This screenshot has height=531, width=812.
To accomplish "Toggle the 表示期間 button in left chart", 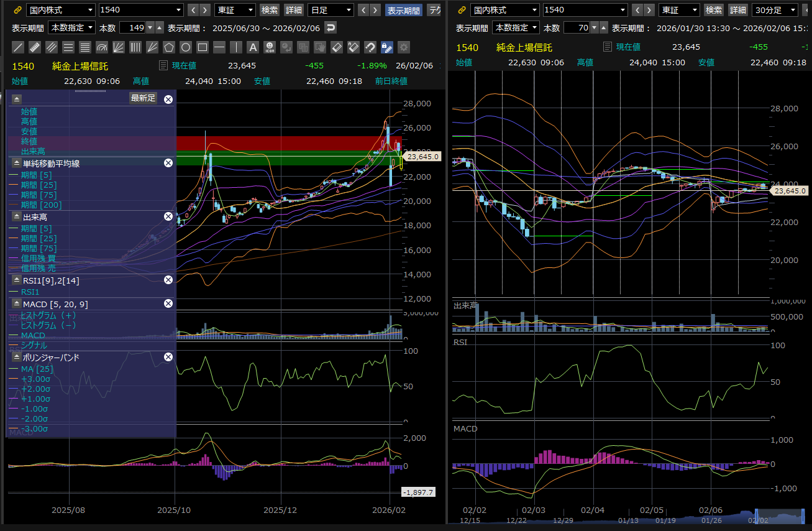I will pyautogui.click(x=403, y=10).
